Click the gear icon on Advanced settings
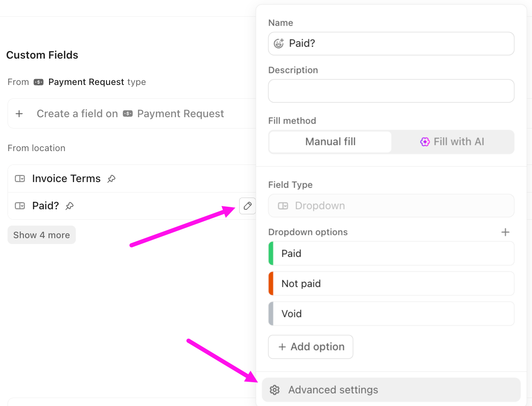Viewport: 532px width, 406px height. (274, 390)
